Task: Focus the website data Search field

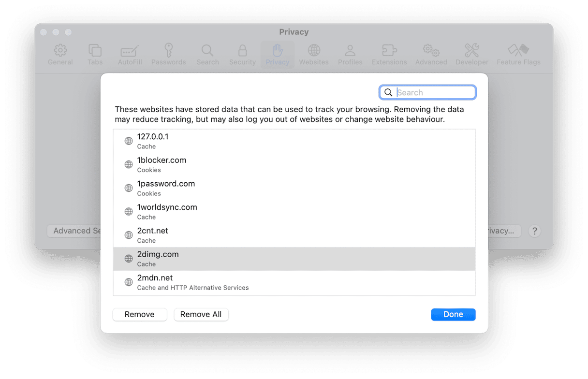Action: click(x=433, y=92)
